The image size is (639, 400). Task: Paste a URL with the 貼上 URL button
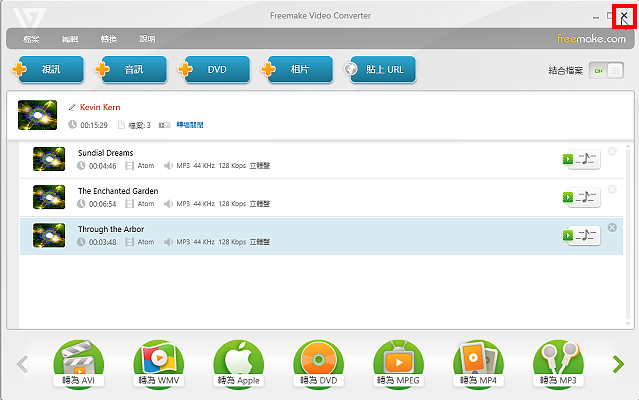click(x=381, y=69)
